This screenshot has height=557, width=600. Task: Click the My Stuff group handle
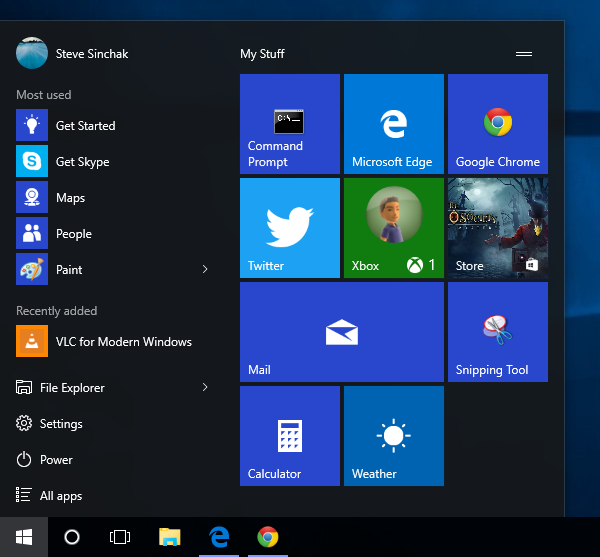(x=523, y=54)
